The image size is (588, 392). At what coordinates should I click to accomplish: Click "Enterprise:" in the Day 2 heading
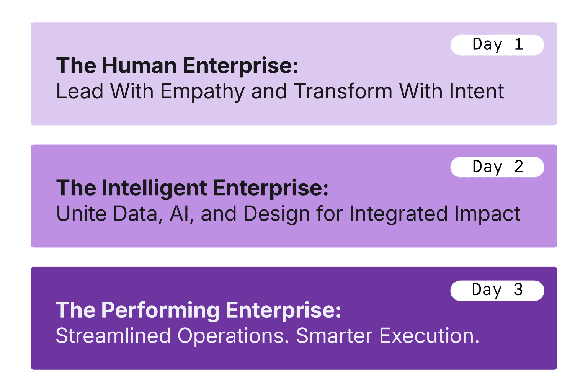click(x=271, y=188)
